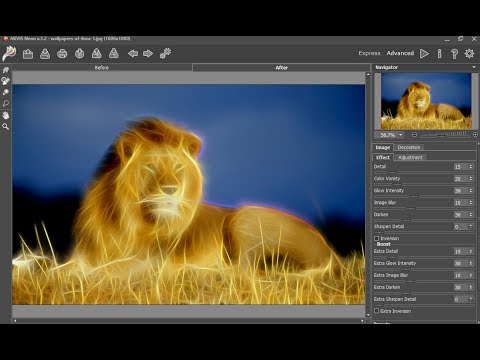
Task: Switch to the Before tab
Action: pos(102,68)
